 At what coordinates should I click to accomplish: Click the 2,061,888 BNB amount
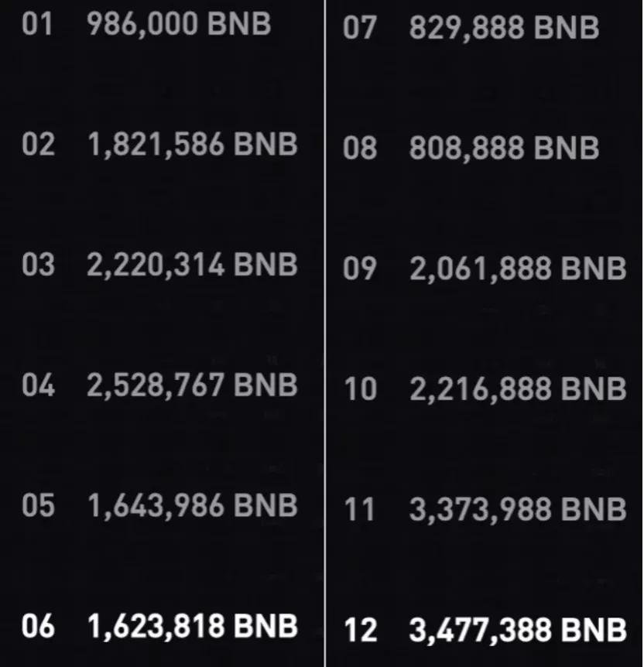pos(518,270)
